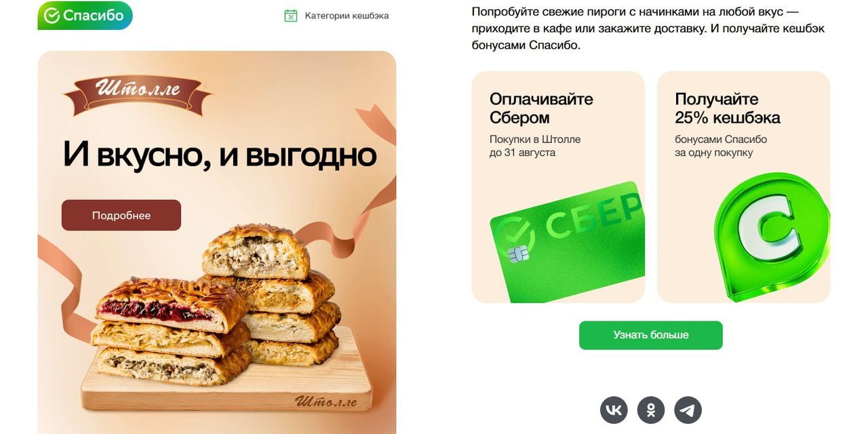The height and width of the screenshot is (434, 868).
Task: Open the Категории кешбэка link
Action: point(347,16)
